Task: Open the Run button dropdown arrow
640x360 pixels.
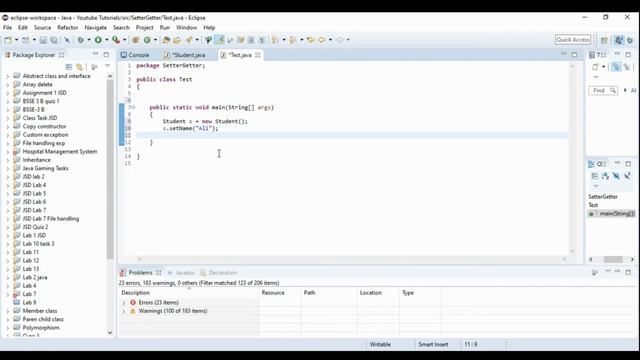Action: click(107, 40)
